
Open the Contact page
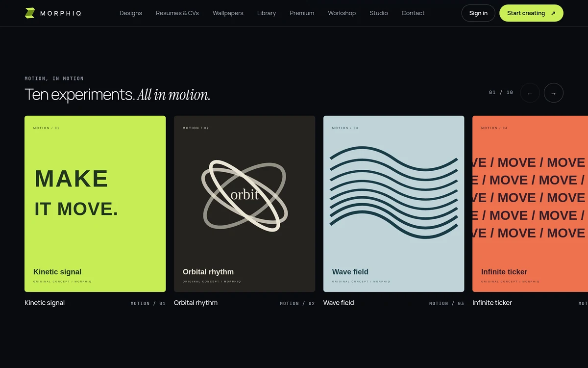413,13
